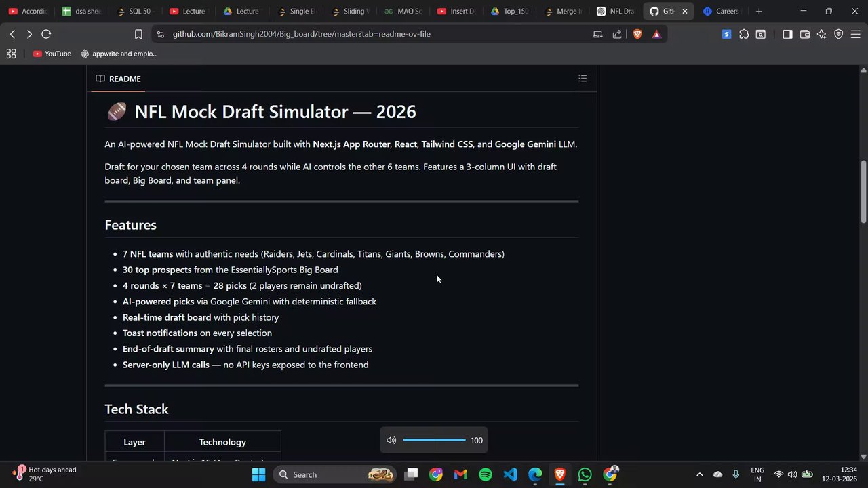
Task: Reload the current page
Action: 46,34
